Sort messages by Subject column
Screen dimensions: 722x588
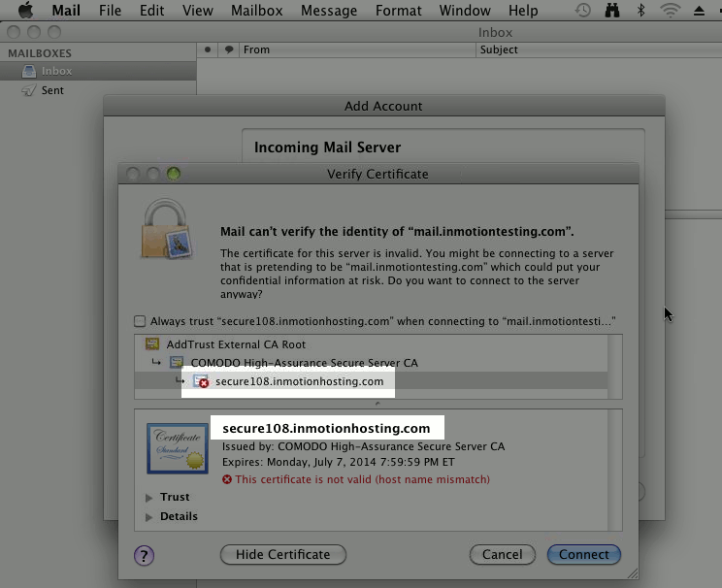pyautogui.click(x=599, y=49)
